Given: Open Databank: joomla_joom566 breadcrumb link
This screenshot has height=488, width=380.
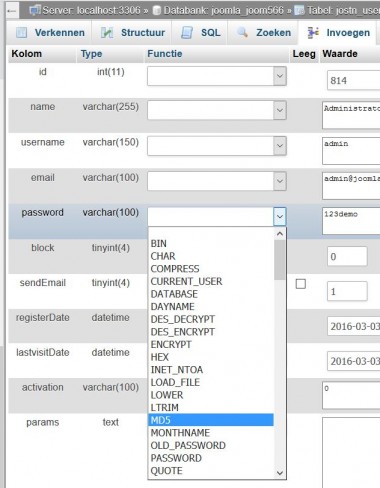Looking at the screenshot, I should pyautogui.click(x=224, y=11).
